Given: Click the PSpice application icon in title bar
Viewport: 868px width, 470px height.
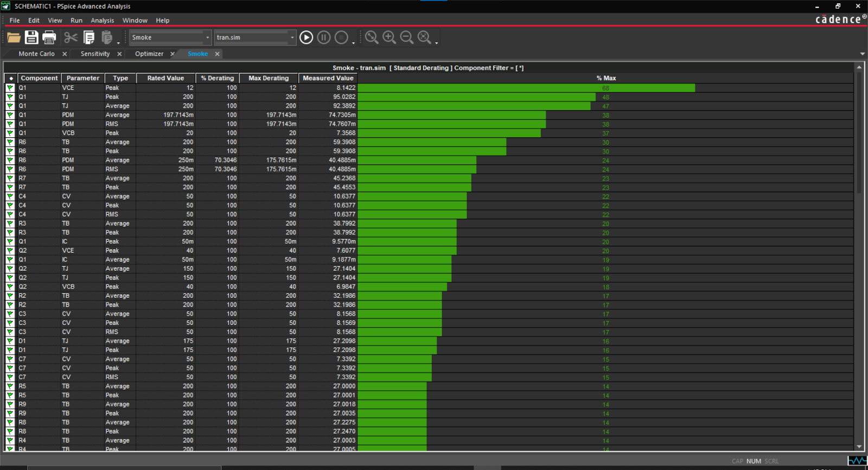Looking at the screenshot, I should [x=6, y=6].
